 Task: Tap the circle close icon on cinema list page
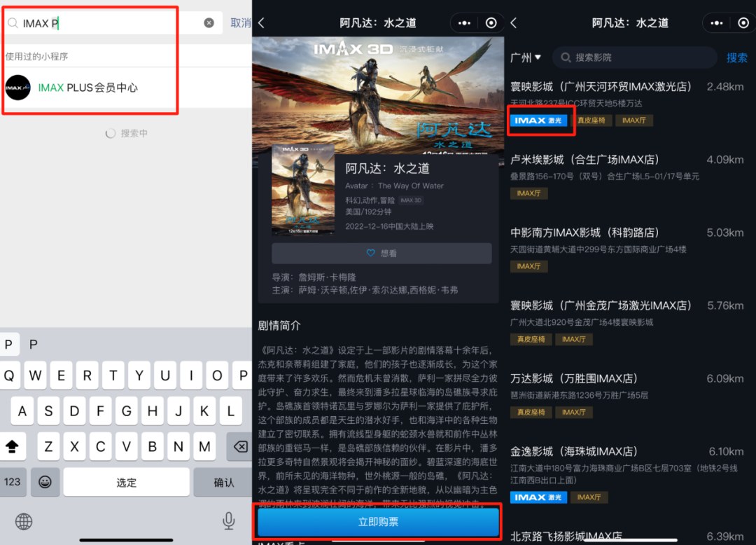(743, 22)
